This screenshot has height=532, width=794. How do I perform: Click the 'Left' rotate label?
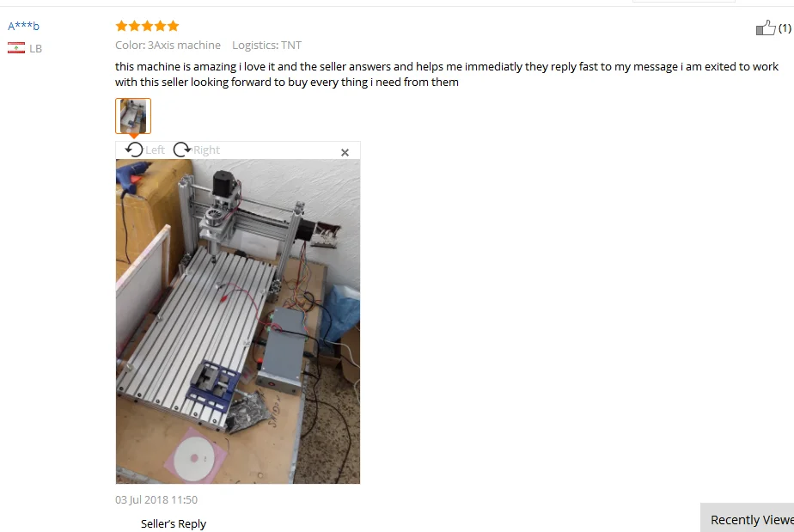click(x=155, y=150)
